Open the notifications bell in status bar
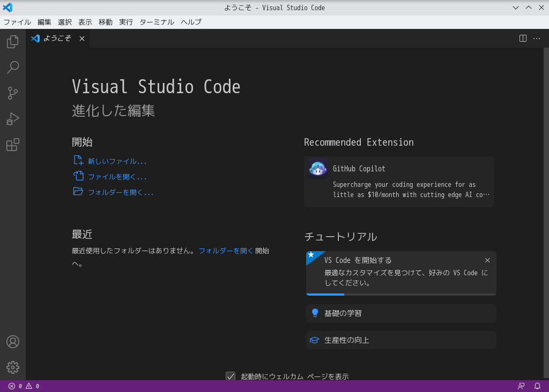Viewport: 549px width, 392px height. pyautogui.click(x=537, y=386)
